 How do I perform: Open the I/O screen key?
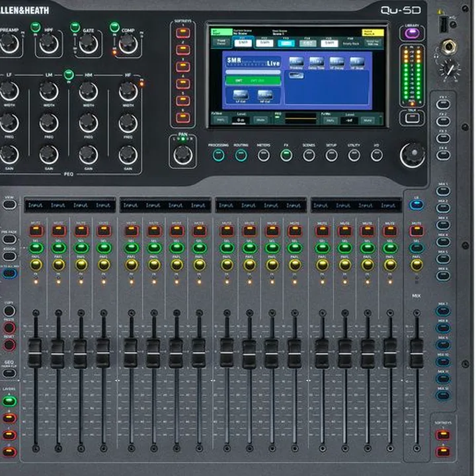click(x=376, y=155)
